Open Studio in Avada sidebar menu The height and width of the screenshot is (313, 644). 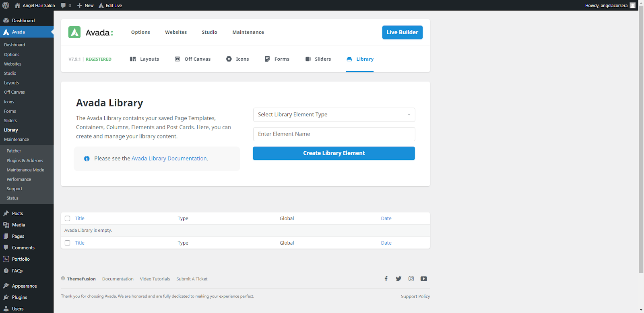(10, 73)
